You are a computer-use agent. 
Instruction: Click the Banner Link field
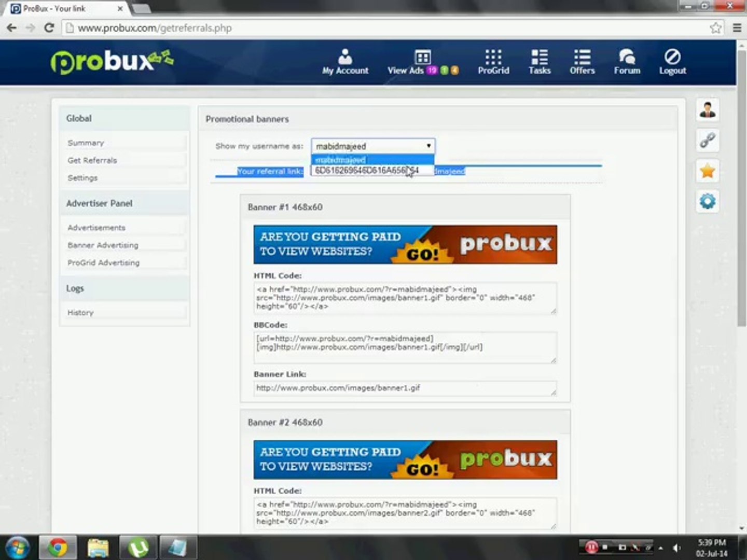click(405, 388)
